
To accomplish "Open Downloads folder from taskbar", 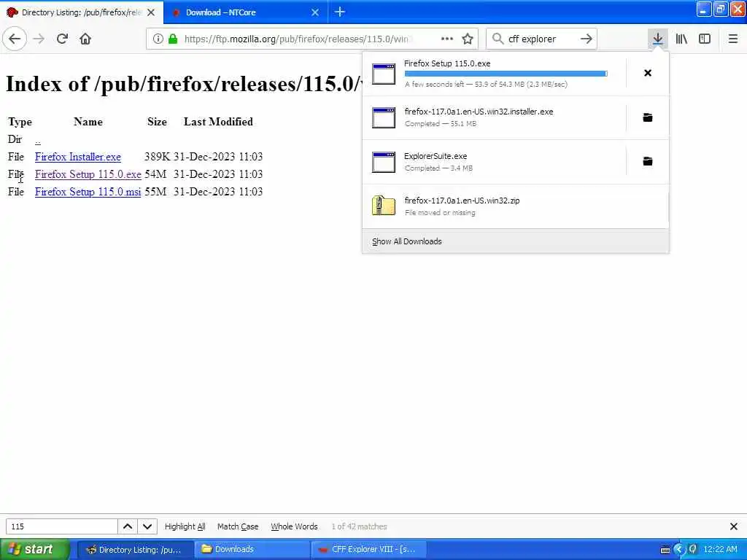I will click(x=252, y=550).
